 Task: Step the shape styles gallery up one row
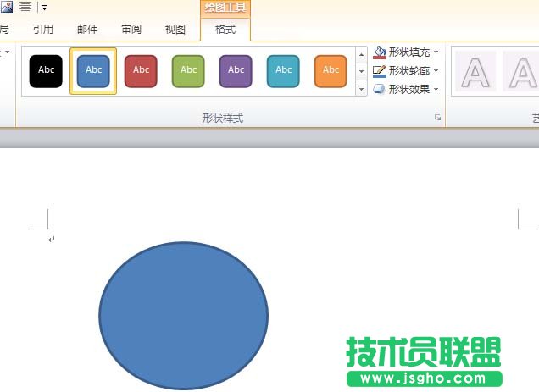(x=361, y=55)
